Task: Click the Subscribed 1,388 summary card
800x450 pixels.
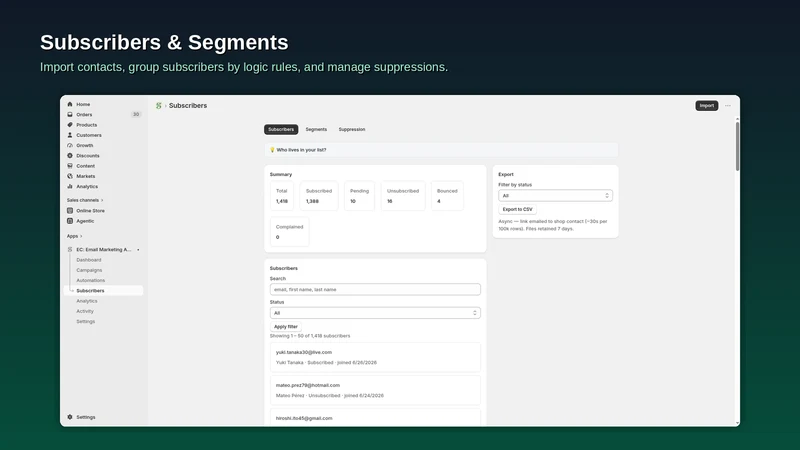Action: click(x=319, y=196)
